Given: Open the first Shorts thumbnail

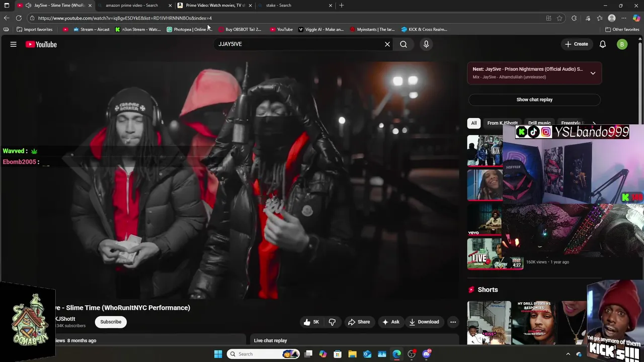Looking at the screenshot, I should coord(489,323).
